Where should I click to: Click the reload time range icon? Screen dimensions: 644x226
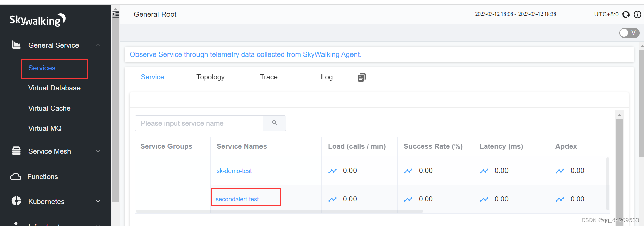pos(626,14)
